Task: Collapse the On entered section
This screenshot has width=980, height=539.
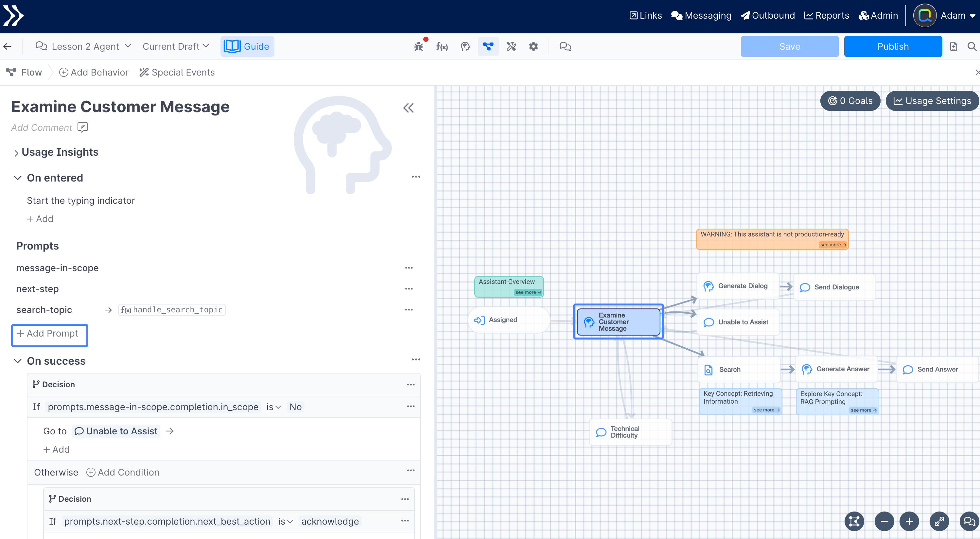Action: (x=18, y=178)
